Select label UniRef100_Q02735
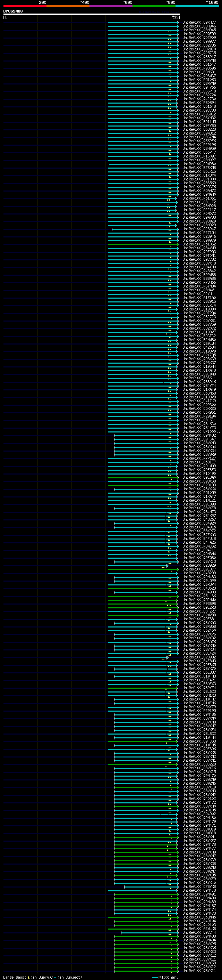This screenshot has height=980, width=222. click(199, 45)
